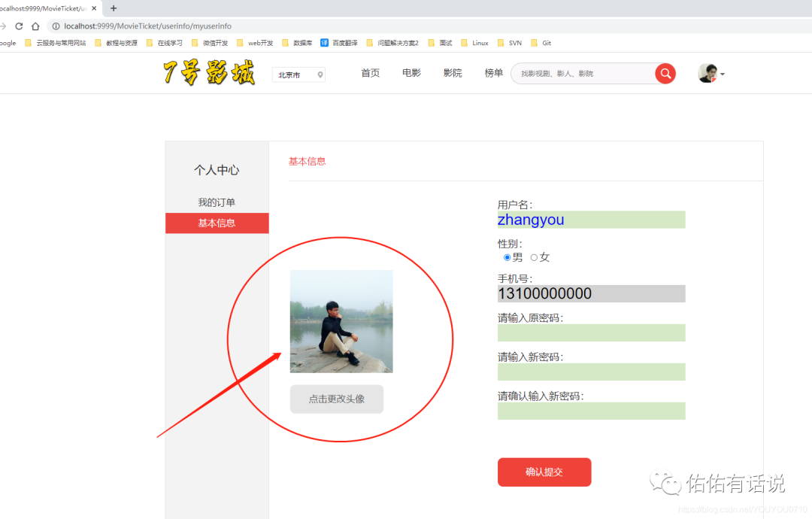Screen dimensions: 812x519
Task: Open 我的订单 in the sidebar
Action: click(217, 202)
